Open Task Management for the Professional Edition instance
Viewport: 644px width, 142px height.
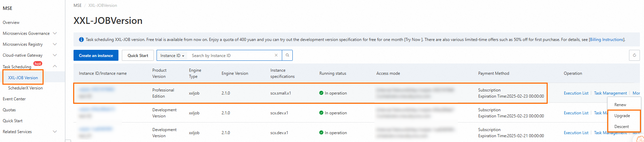point(610,93)
